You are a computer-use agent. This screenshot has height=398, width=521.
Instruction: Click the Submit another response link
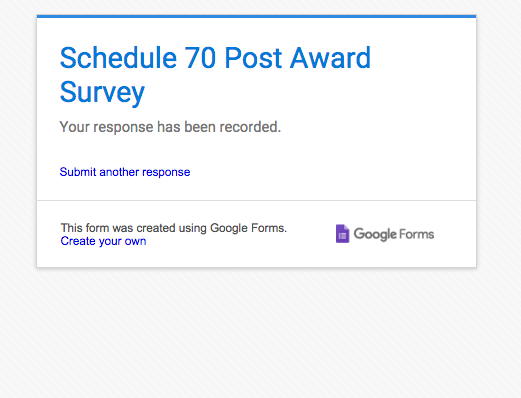coord(125,172)
